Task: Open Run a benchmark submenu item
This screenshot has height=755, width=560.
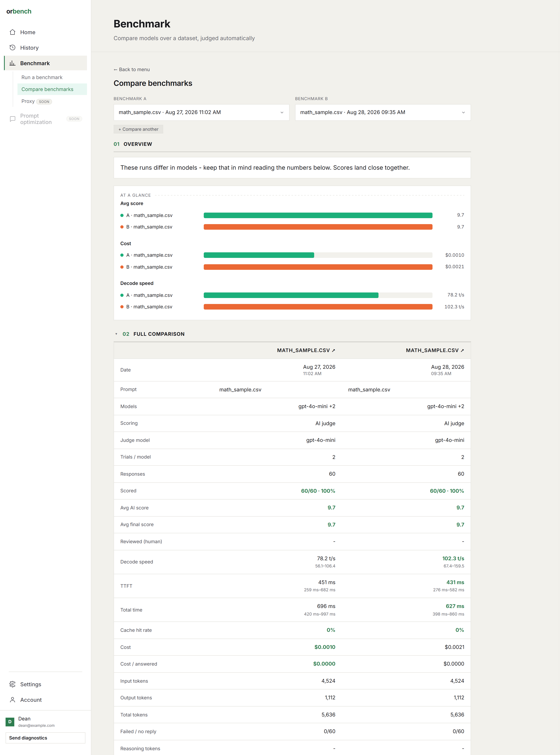Action: pos(42,77)
